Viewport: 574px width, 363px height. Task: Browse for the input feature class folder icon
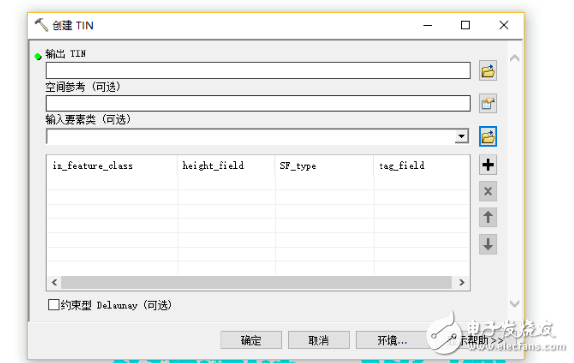coord(488,136)
